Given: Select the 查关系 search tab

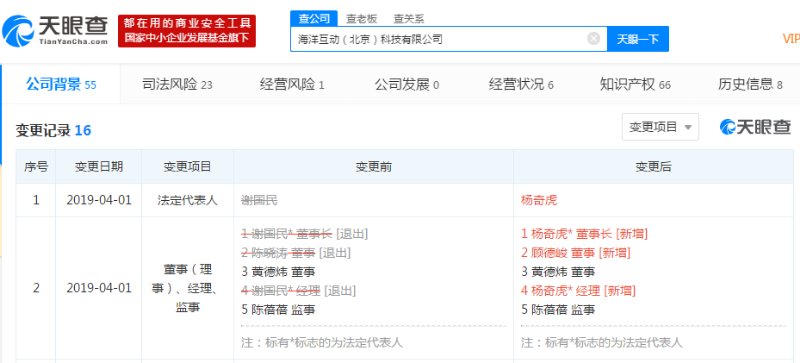Looking at the screenshot, I should (409, 19).
